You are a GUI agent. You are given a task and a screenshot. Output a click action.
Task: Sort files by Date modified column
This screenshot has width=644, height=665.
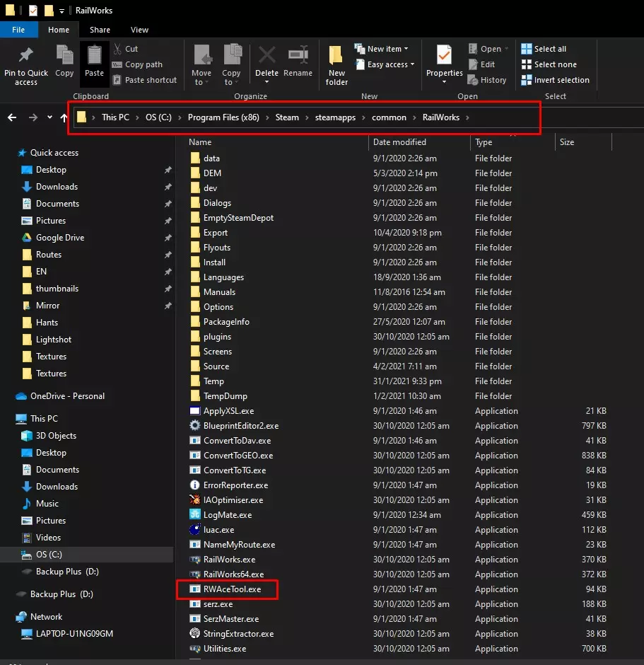(x=399, y=142)
